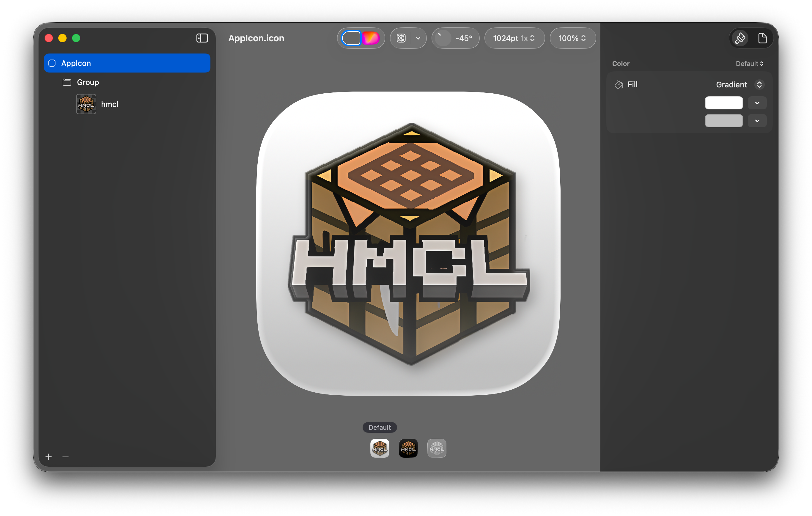
Task: Click the light angle dial
Action: click(443, 38)
